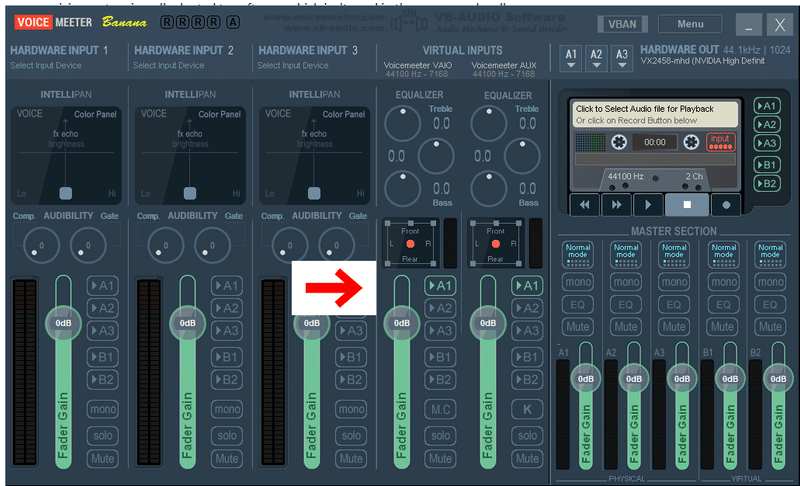The height and width of the screenshot is (486, 800).
Task: Toggle mono on Hardware Input 1
Action: pos(103,409)
